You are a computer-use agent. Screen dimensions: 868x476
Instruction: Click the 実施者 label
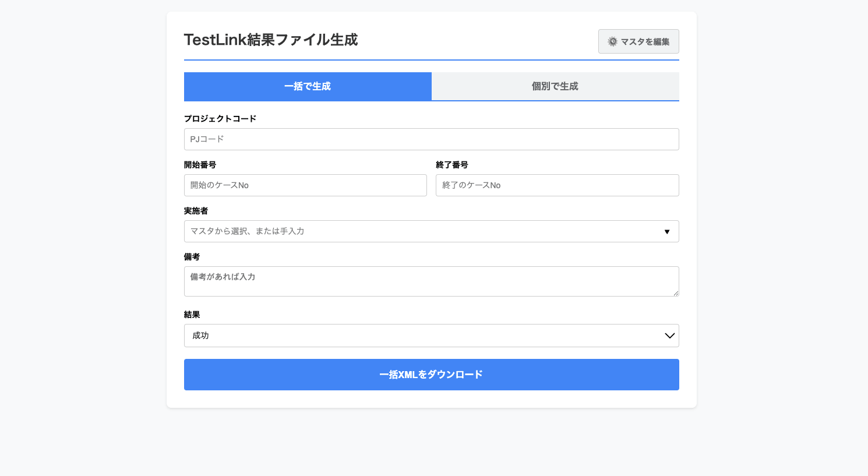(196, 211)
